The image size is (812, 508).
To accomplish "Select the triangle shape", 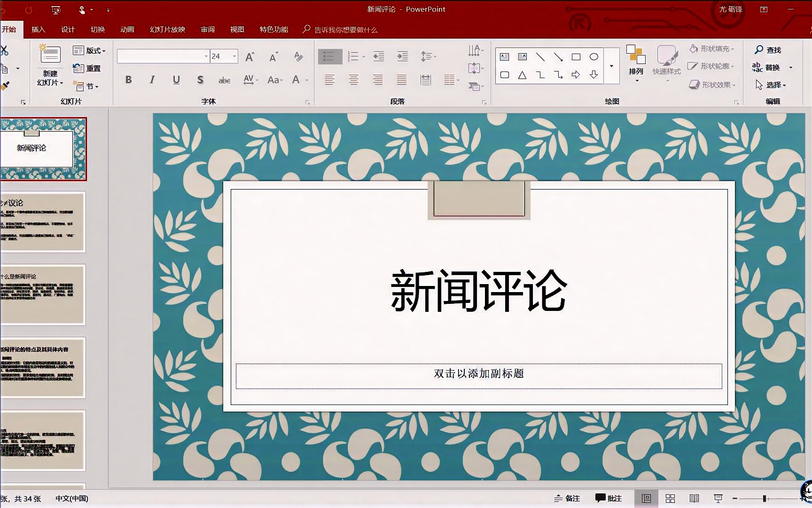I will click(523, 75).
